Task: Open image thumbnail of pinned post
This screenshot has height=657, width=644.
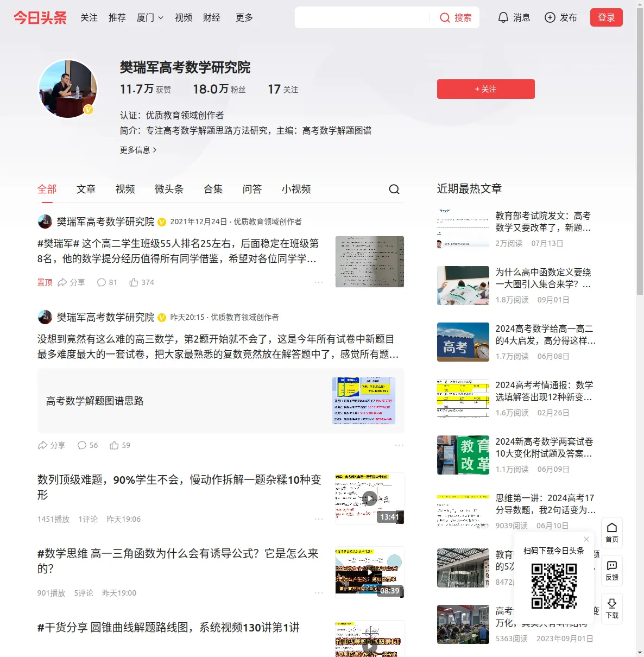Action: tap(370, 262)
